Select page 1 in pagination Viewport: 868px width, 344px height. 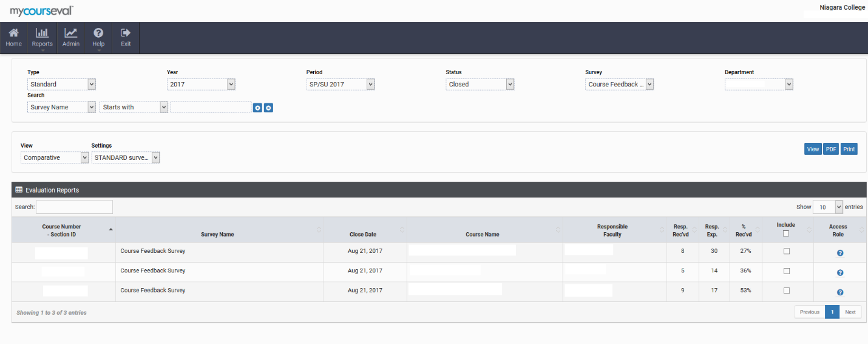832,312
